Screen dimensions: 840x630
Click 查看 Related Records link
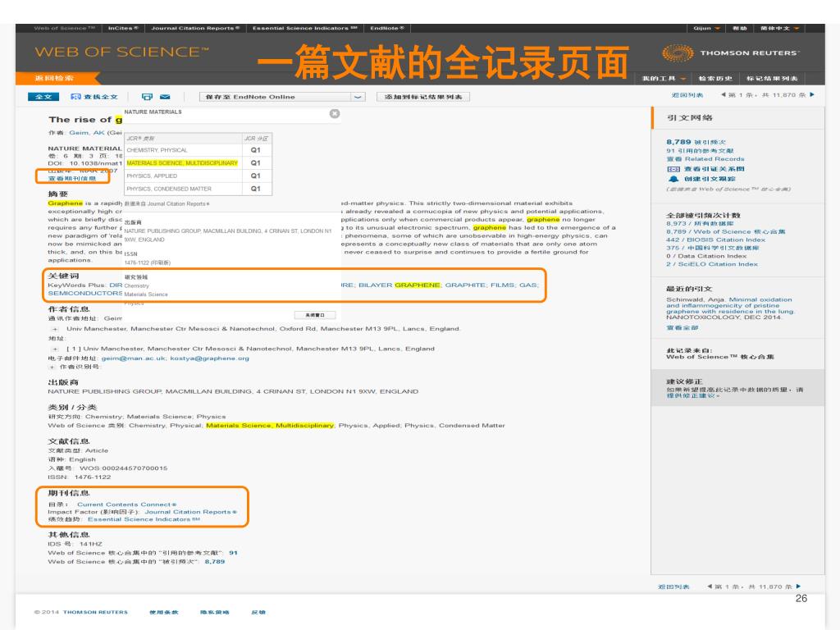(705, 159)
